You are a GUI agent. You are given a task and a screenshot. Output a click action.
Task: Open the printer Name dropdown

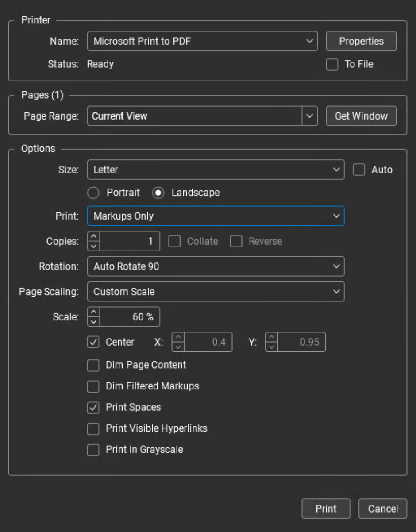point(202,41)
